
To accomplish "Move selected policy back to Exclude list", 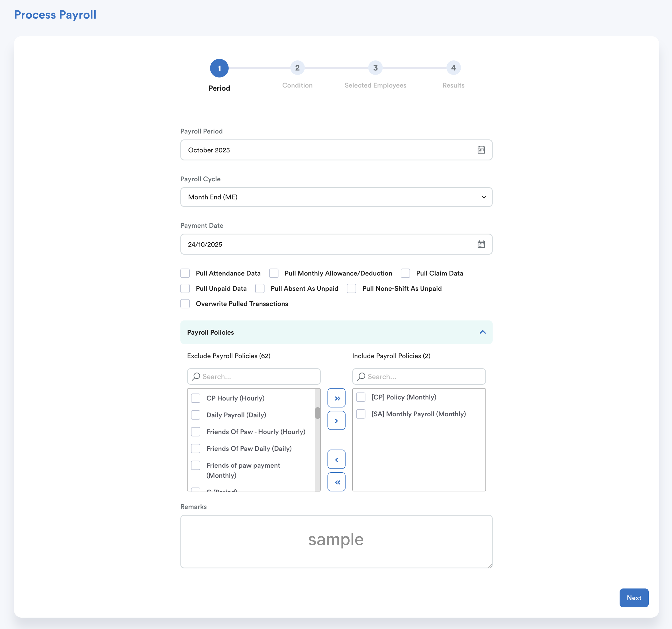I will [336, 460].
